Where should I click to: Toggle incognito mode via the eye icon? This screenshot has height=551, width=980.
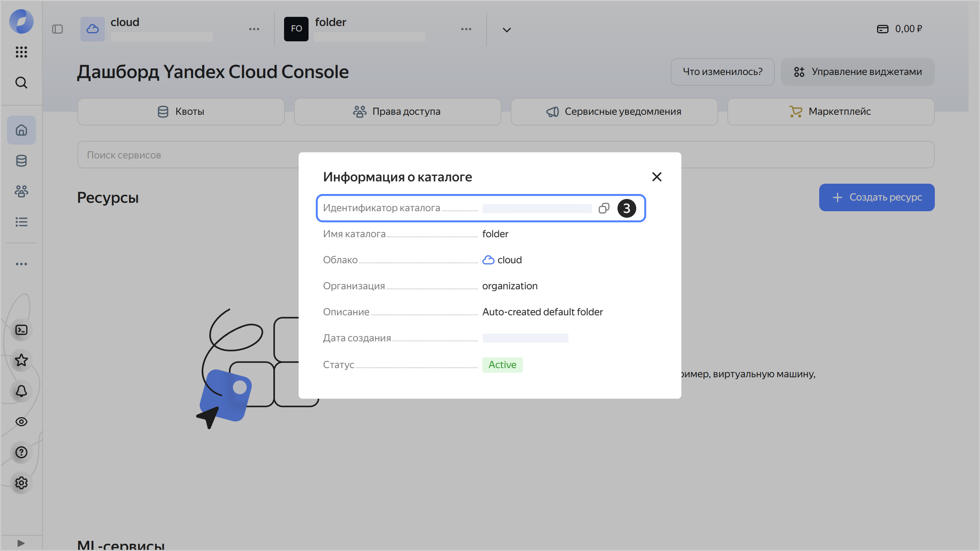21,422
